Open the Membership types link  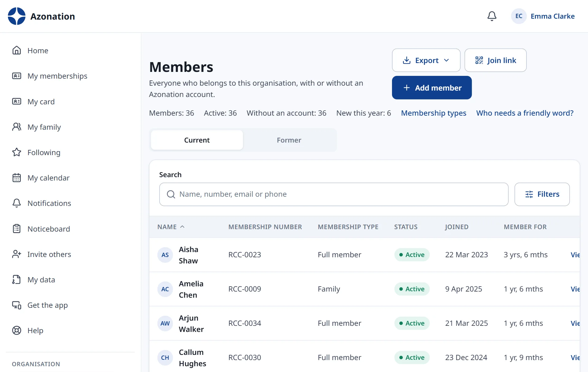pyautogui.click(x=434, y=113)
